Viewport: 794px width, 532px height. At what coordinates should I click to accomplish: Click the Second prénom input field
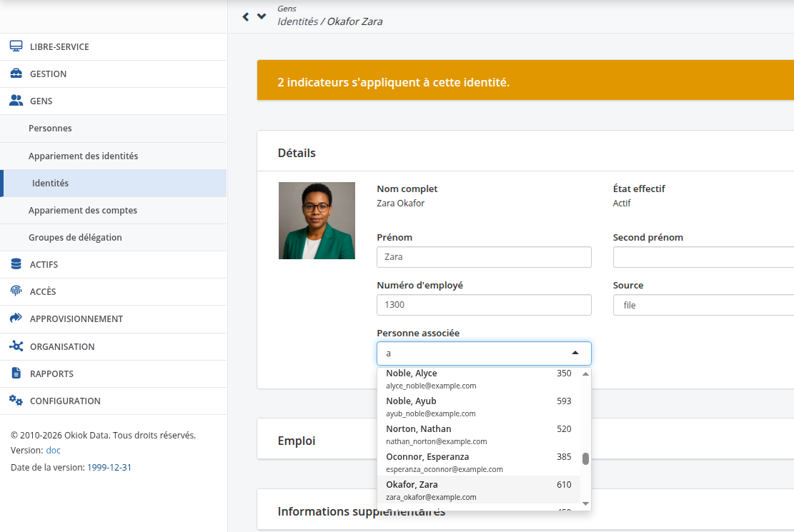point(703,257)
